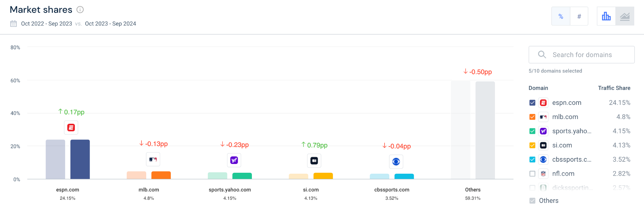
Task: Enable the nfl.com domain checkbox
Action: [x=532, y=174]
